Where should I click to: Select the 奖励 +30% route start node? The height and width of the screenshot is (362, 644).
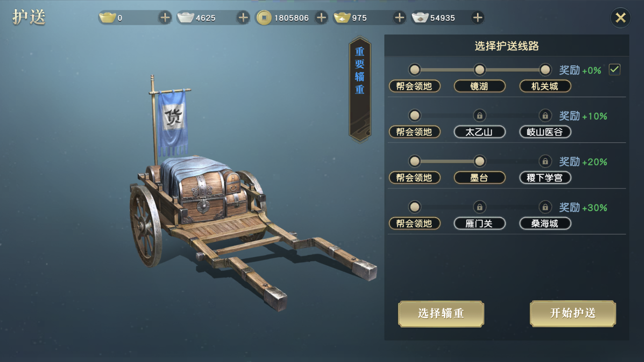415,207
